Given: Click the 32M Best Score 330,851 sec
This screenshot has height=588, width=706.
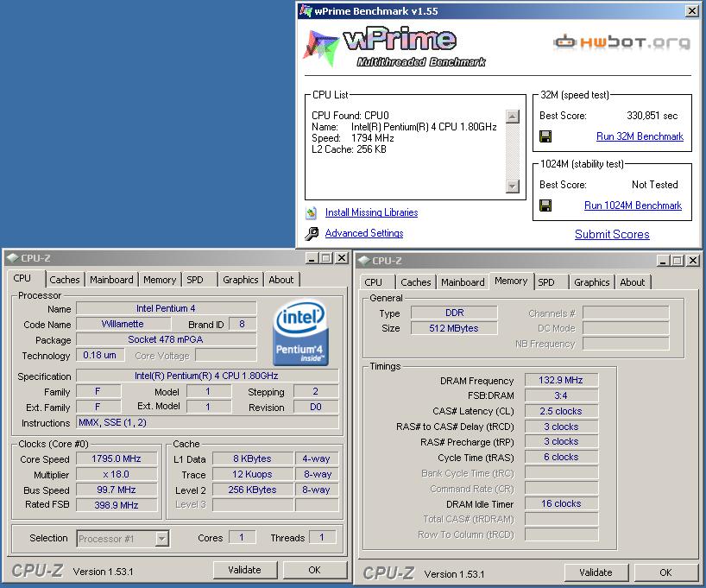Looking at the screenshot, I should (x=652, y=116).
